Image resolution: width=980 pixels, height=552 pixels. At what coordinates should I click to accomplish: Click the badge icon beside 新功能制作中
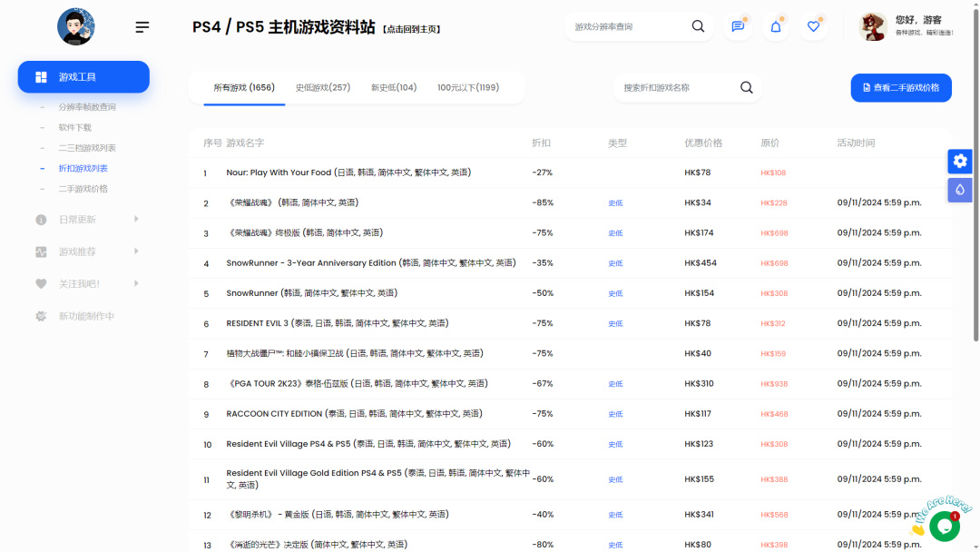coord(41,316)
